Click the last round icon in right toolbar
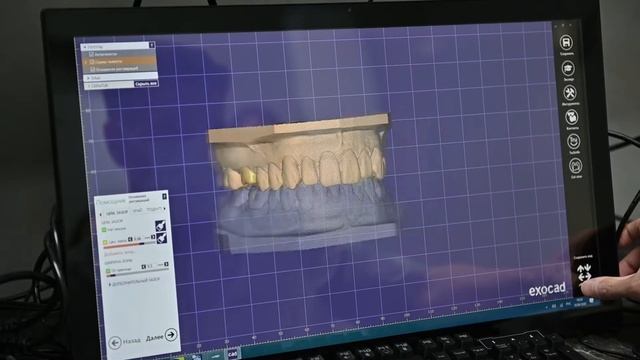The width and height of the screenshot is (640, 360). click(576, 166)
